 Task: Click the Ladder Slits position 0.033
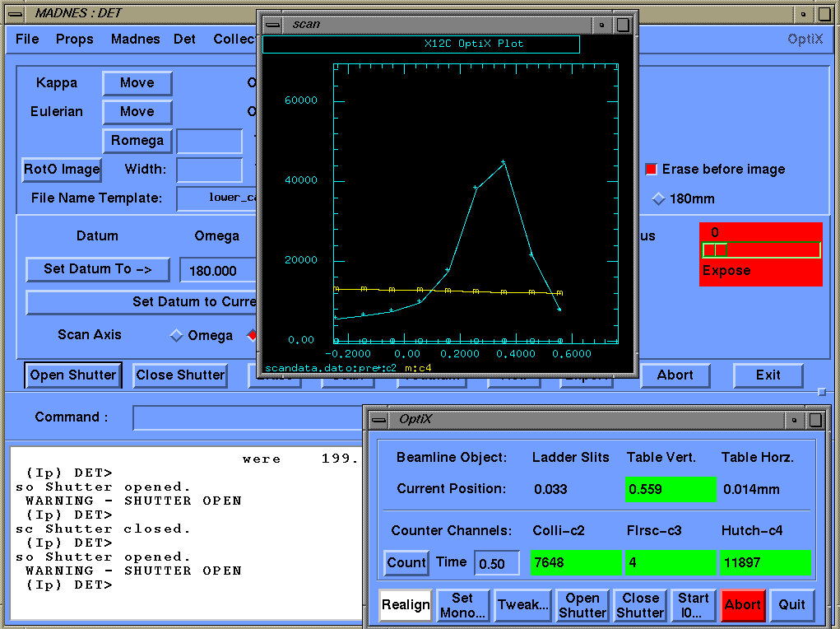[550, 490]
